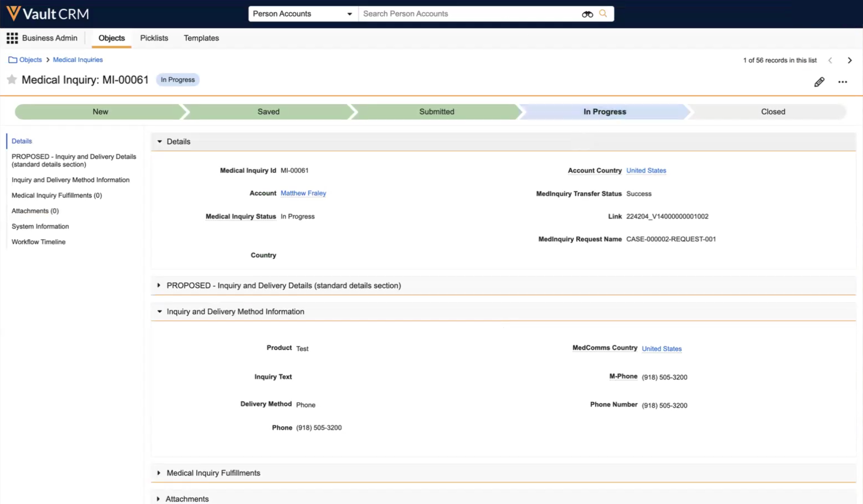
Task: Click the binoculars advanced search icon
Action: (587, 14)
